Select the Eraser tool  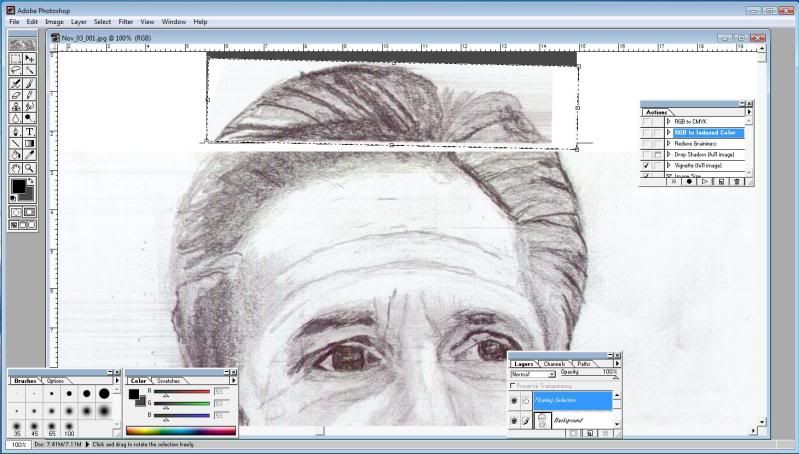[x=16, y=95]
